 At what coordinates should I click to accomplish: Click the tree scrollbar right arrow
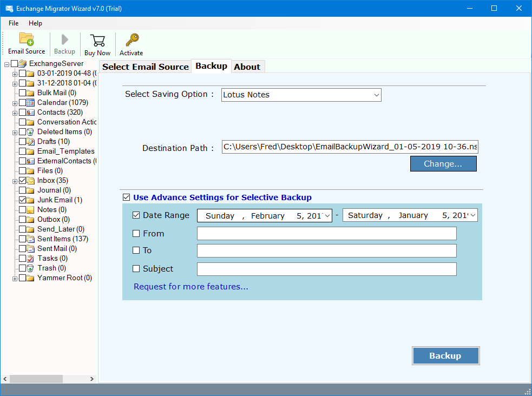[91, 379]
